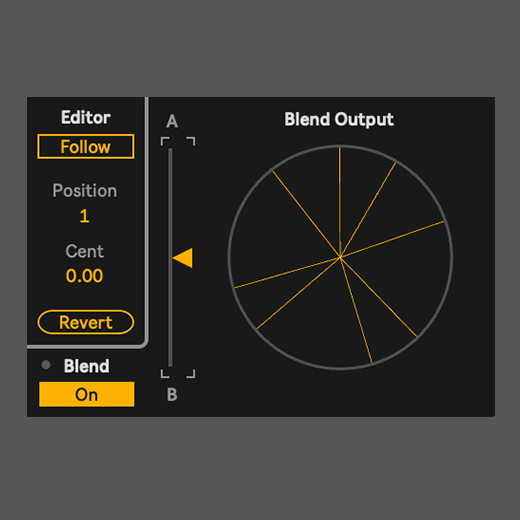Click the B label below the slider

pyautogui.click(x=172, y=395)
